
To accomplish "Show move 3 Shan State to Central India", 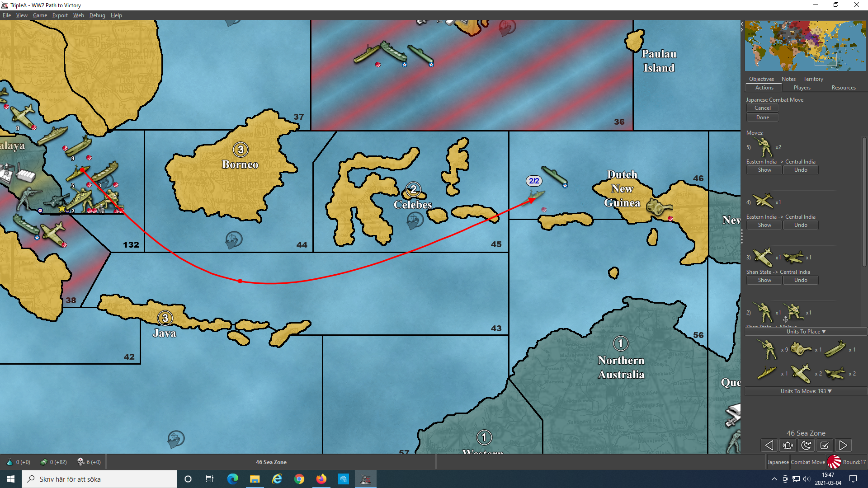I will pyautogui.click(x=764, y=280).
